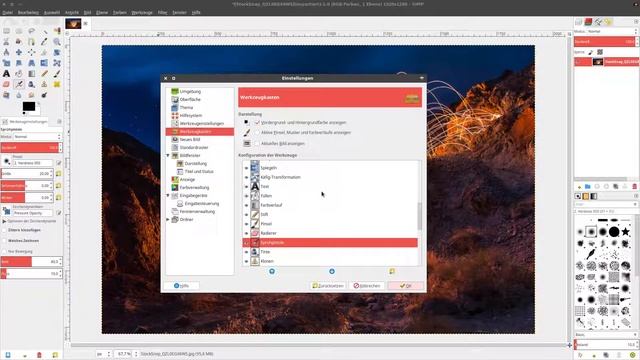
Task: Toggle 'Vordergrund- und Hintergrundfarbe anzeigen' checkbox
Action: pyautogui.click(x=257, y=122)
